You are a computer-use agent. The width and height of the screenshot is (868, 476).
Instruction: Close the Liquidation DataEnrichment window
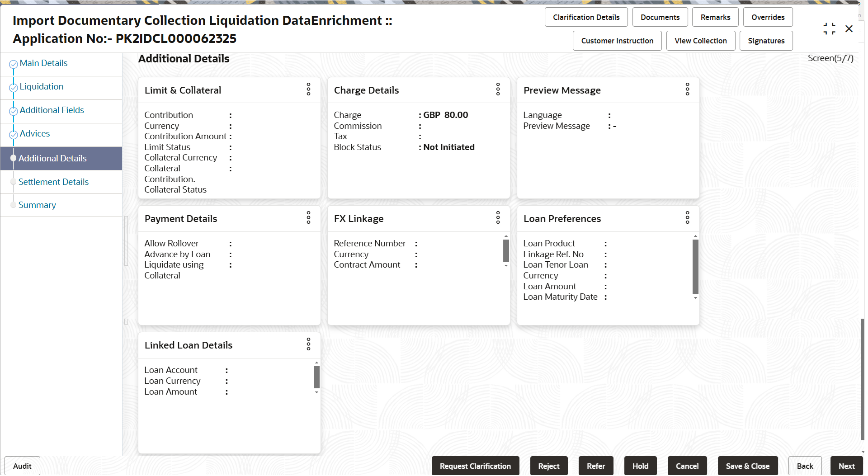[x=849, y=29]
